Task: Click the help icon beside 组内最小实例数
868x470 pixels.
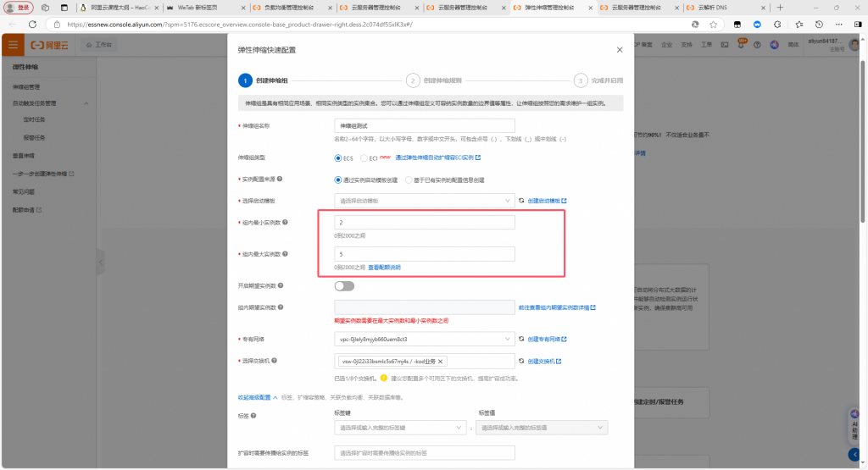Action: 284,222
